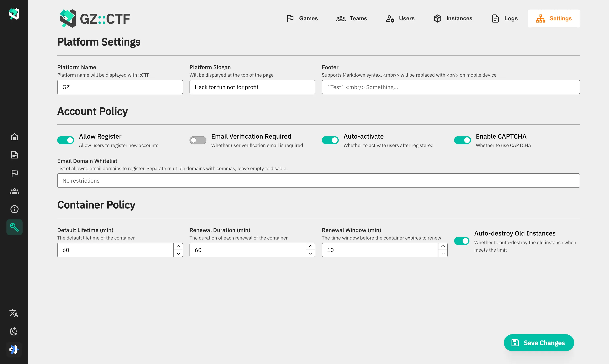Enable Email Verification Required

pyautogui.click(x=198, y=140)
